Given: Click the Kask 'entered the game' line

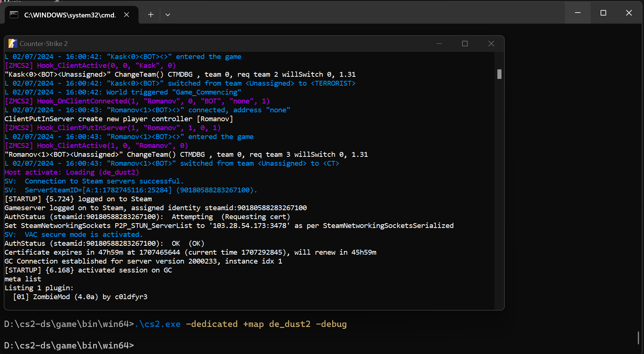Looking at the screenshot, I should point(123,57).
